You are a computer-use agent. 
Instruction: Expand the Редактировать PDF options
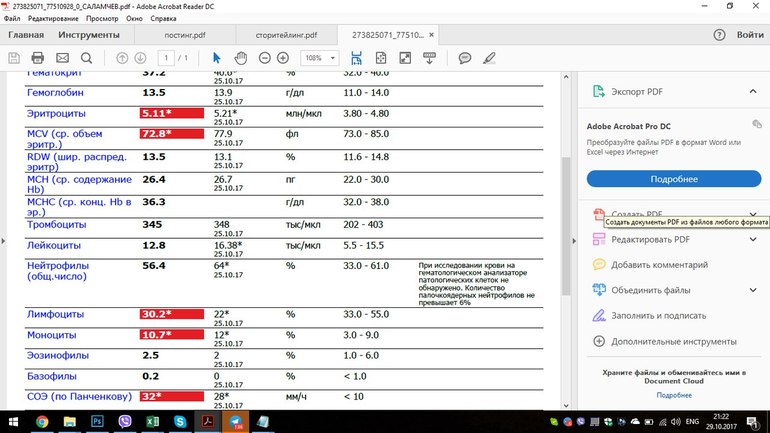752,240
